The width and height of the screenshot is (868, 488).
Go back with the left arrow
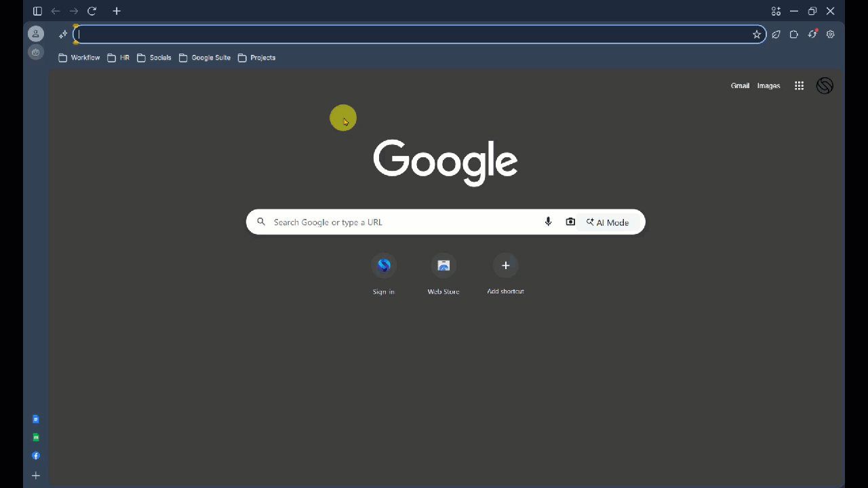point(56,11)
